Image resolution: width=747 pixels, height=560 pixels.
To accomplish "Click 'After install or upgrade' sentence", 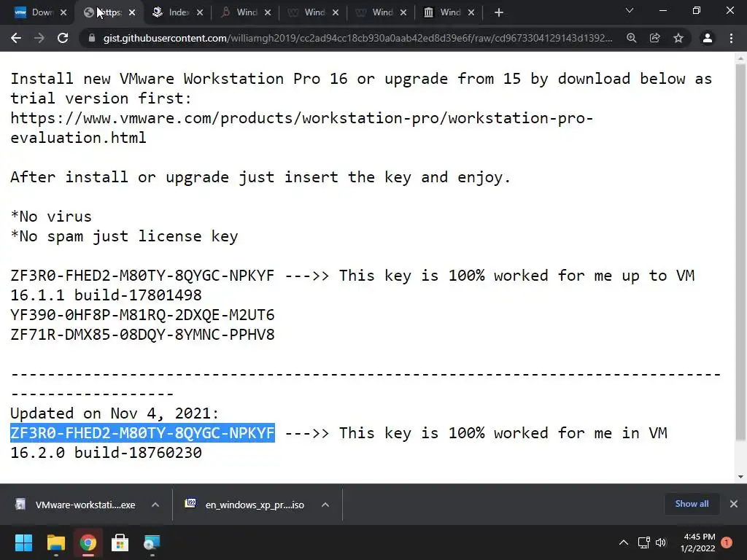I will (260, 177).
